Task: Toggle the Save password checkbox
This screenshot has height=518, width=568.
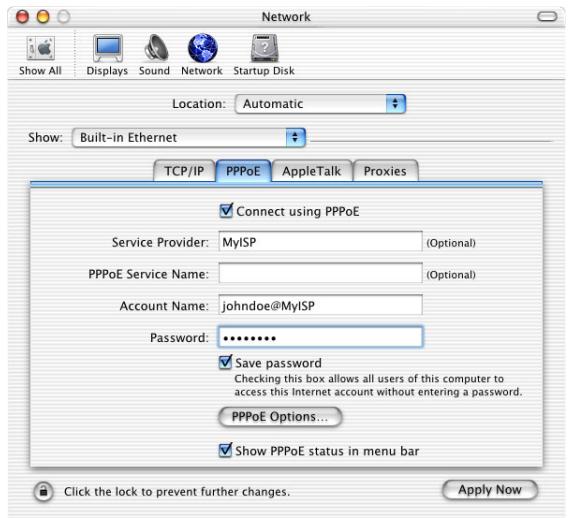Action: (225, 362)
